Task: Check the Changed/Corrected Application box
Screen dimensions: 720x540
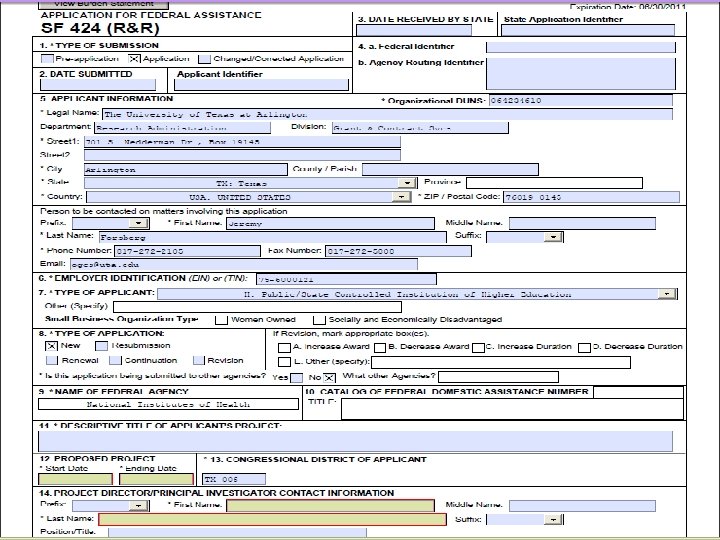Action: tap(204, 59)
